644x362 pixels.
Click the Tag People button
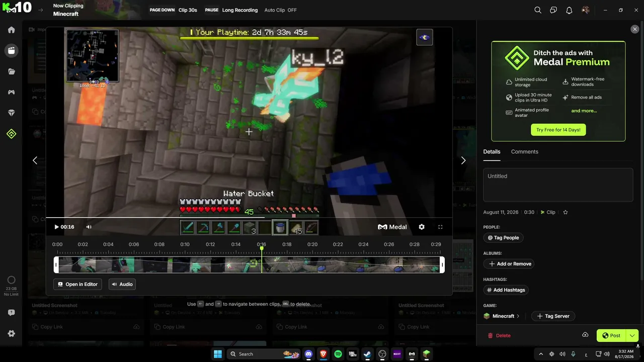tap(503, 238)
